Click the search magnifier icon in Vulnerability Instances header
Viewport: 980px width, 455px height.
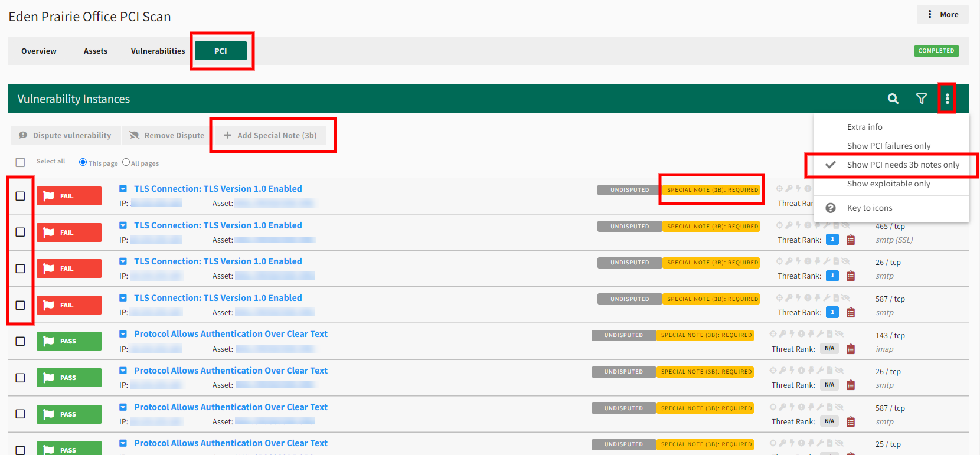893,99
